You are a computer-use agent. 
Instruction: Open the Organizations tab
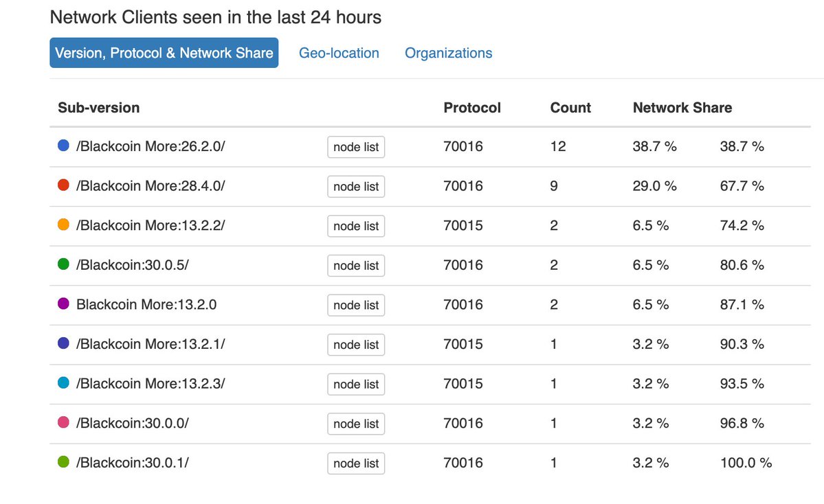pyautogui.click(x=448, y=53)
